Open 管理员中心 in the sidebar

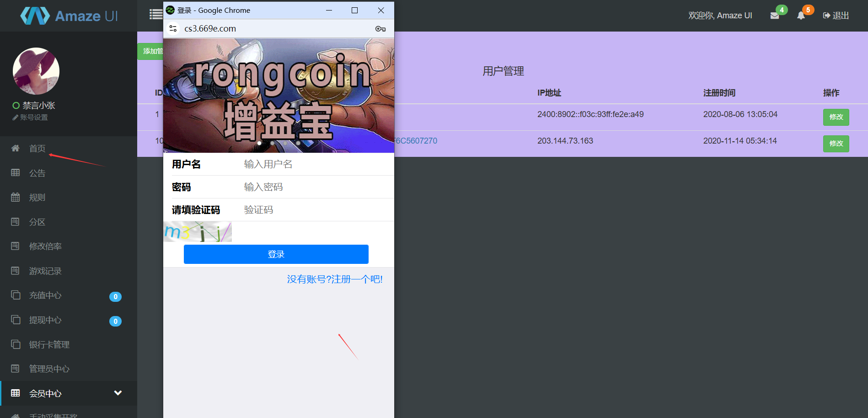tap(49, 369)
